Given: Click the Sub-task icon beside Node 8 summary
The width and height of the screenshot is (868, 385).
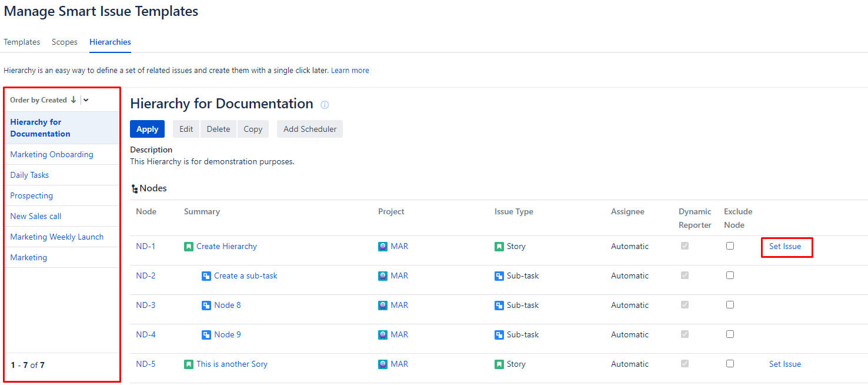Looking at the screenshot, I should click(206, 306).
